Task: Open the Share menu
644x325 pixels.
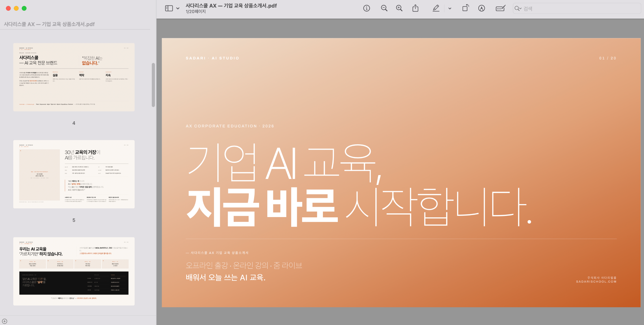Action: 415,8
